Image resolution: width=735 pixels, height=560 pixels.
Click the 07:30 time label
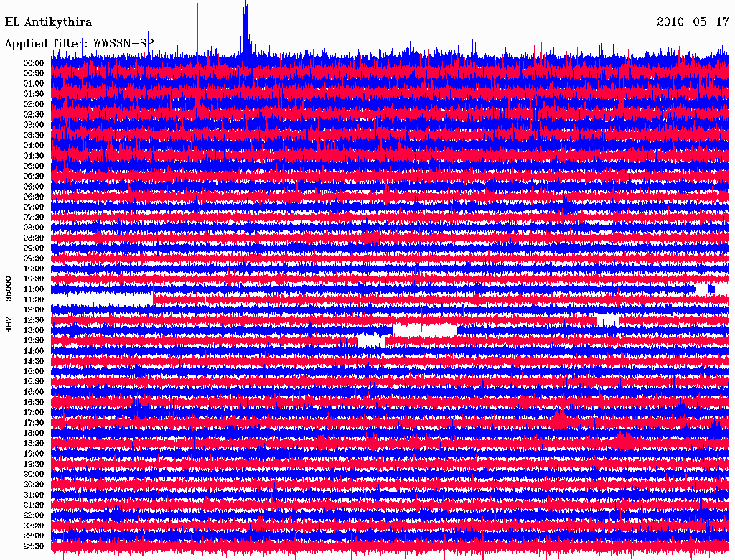pyautogui.click(x=34, y=217)
